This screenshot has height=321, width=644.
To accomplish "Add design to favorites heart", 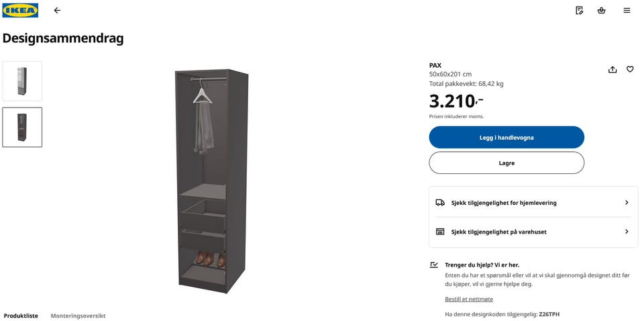I will (630, 69).
